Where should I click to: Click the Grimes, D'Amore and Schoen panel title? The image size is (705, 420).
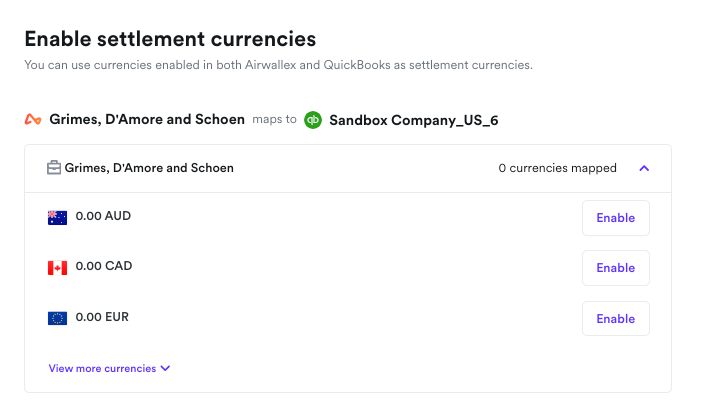(149, 168)
